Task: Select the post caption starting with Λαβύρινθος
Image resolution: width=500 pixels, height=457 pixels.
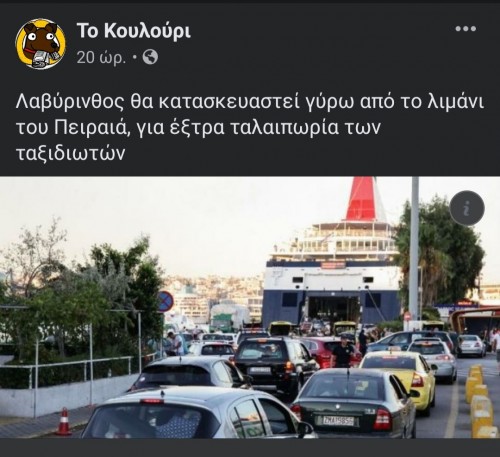Action: click(x=250, y=127)
